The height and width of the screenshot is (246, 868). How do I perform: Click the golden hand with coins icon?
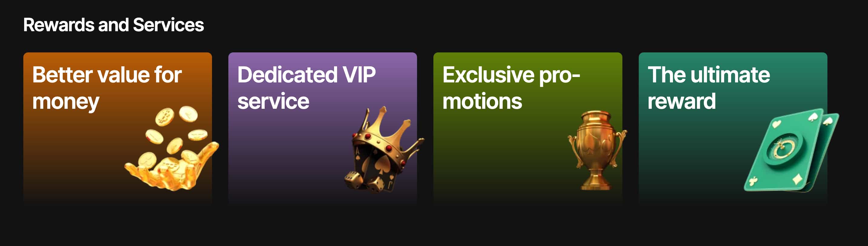171,149
